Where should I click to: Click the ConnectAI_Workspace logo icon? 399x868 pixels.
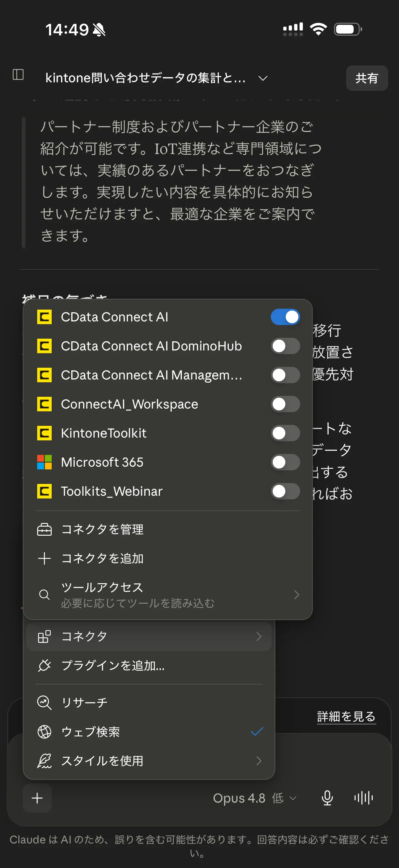coord(44,404)
